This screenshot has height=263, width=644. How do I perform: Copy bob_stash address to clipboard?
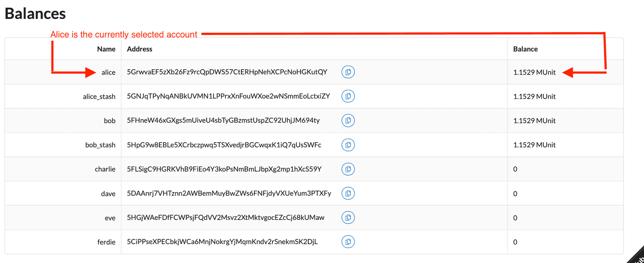[x=348, y=145]
